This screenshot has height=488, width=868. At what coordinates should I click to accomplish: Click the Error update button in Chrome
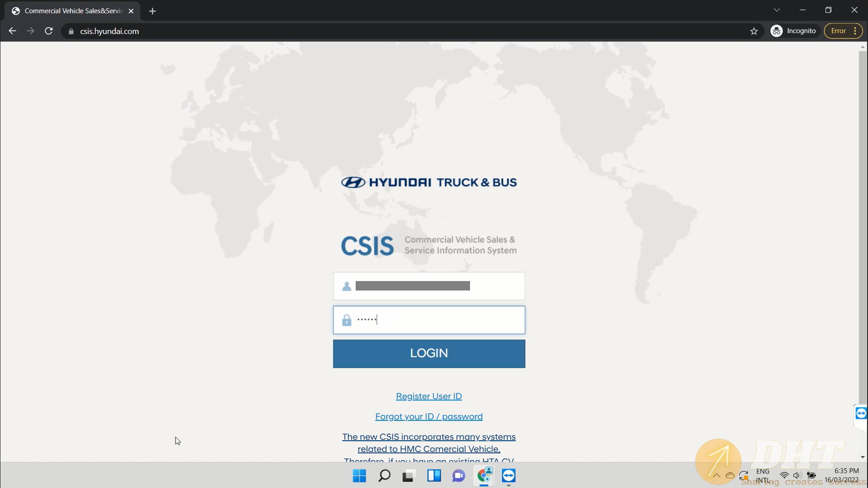(x=843, y=31)
